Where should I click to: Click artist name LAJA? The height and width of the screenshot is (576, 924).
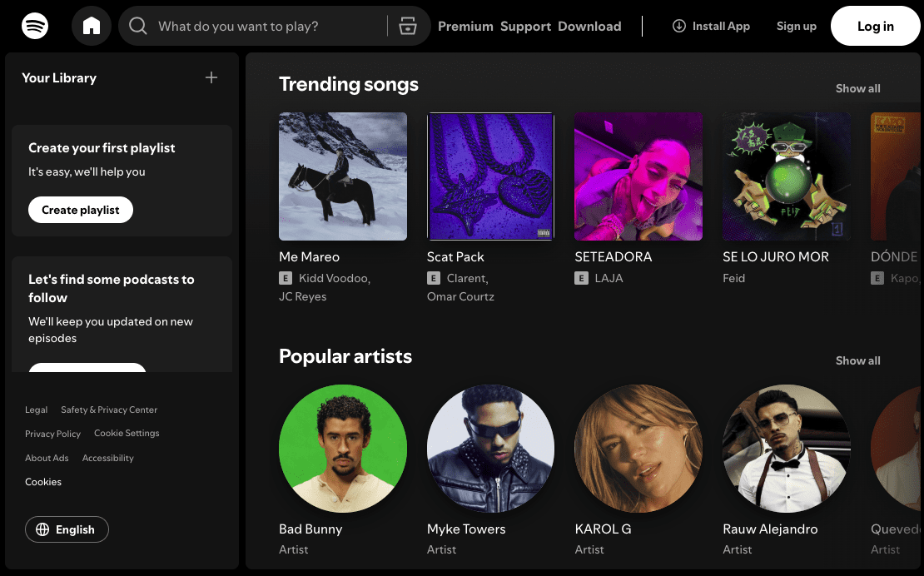coord(609,278)
